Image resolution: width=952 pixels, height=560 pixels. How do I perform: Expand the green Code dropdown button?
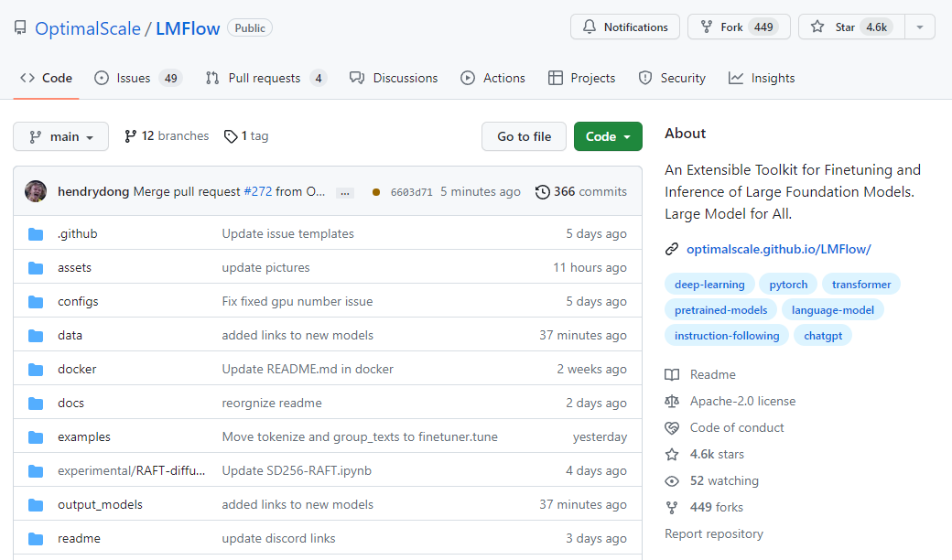point(608,136)
